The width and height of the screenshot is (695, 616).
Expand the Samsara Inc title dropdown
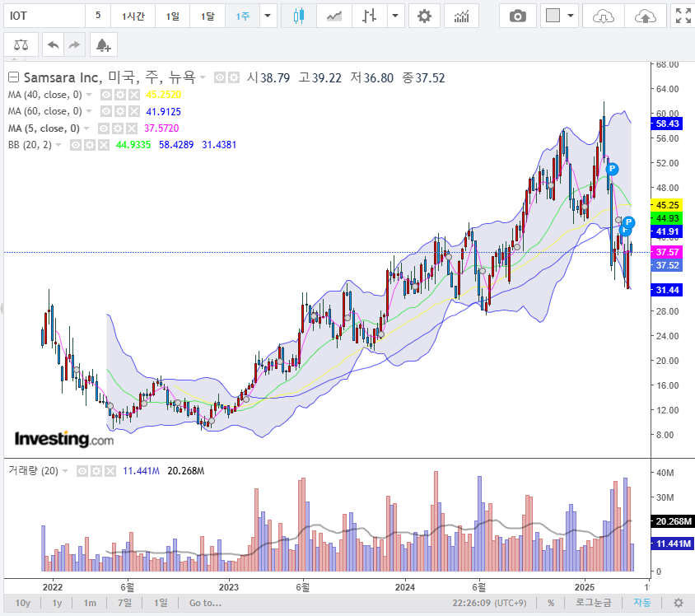tap(203, 78)
